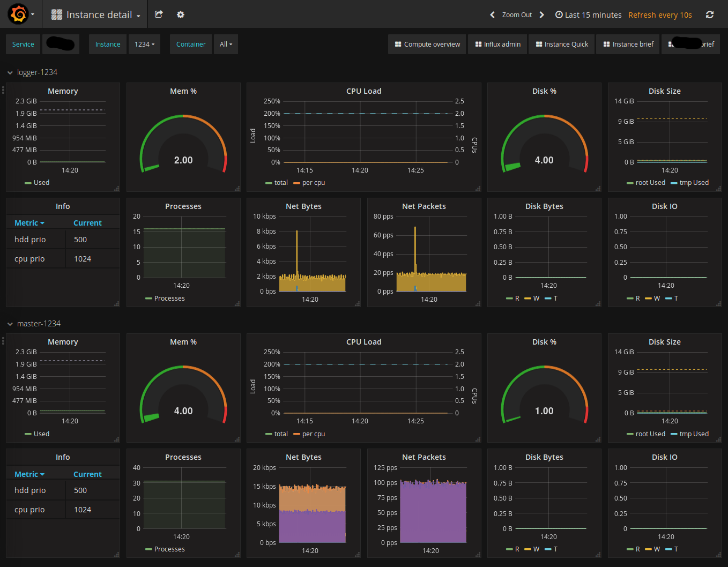Open the Instance brief dashboard link
The height and width of the screenshot is (567, 728).
[x=628, y=44]
